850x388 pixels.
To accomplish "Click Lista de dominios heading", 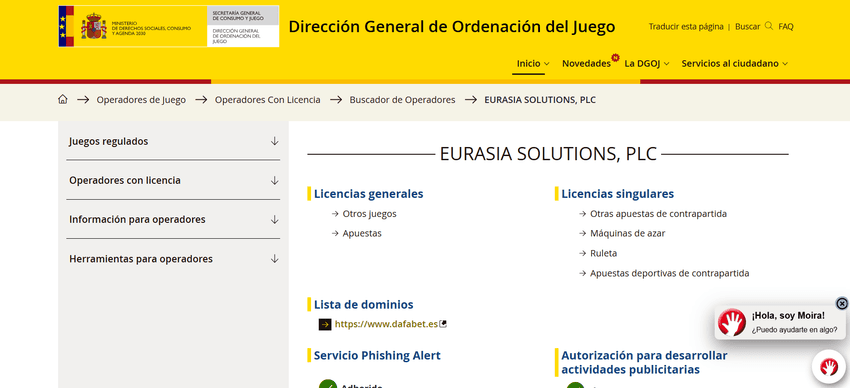I will [x=364, y=305].
